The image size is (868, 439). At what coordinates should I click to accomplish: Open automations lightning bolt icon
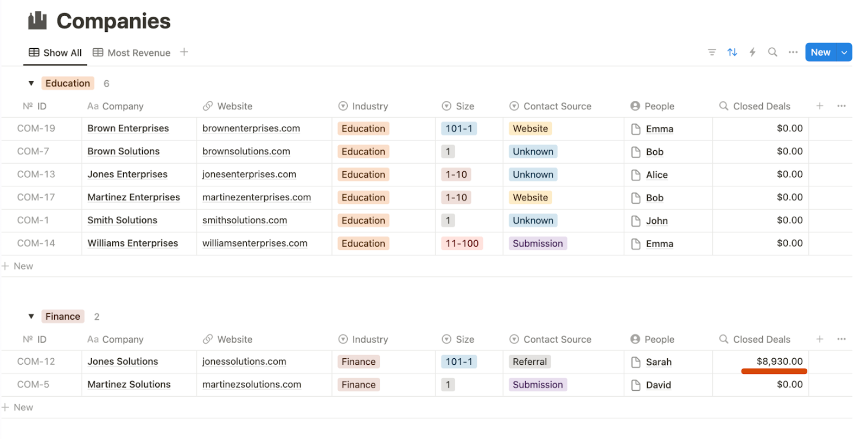(x=752, y=53)
